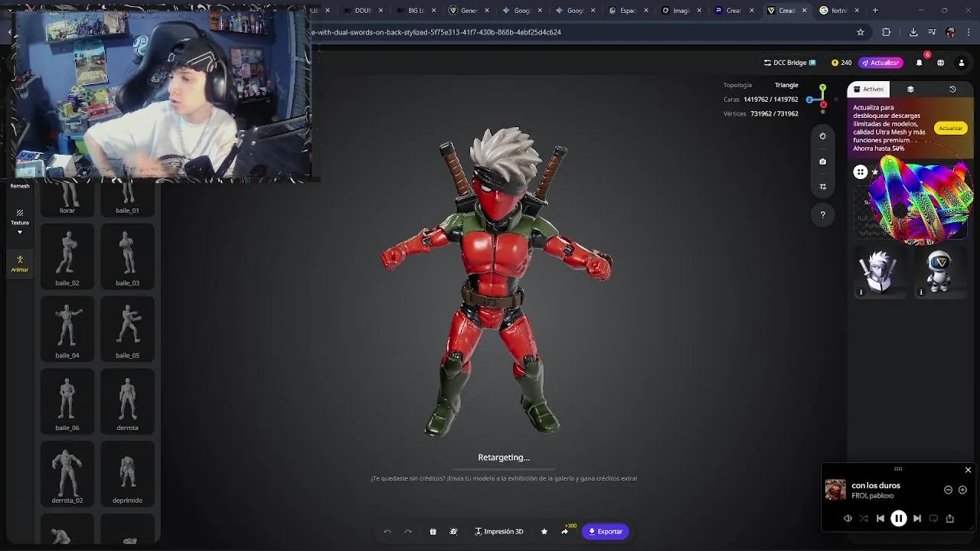This screenshot has height=551, width=980.
Task: Show info for the ninja model thumbnail
Action: (x=861, y=292)
